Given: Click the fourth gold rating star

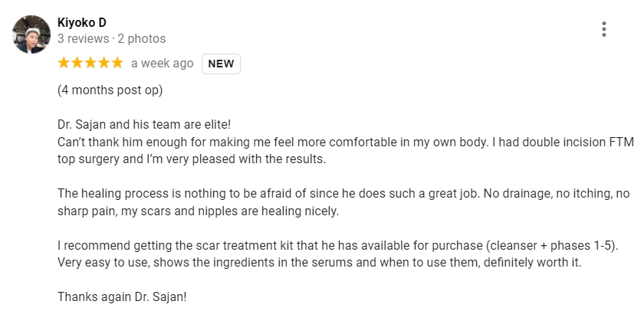Looking at the screenshot, I should click(x=104, y=63).
